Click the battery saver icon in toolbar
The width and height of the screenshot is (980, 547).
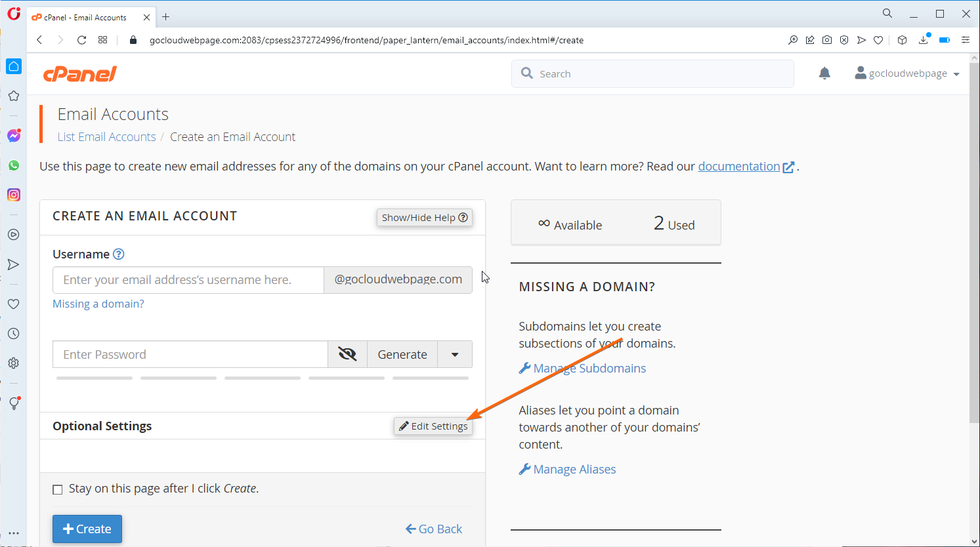coord(945,40)
